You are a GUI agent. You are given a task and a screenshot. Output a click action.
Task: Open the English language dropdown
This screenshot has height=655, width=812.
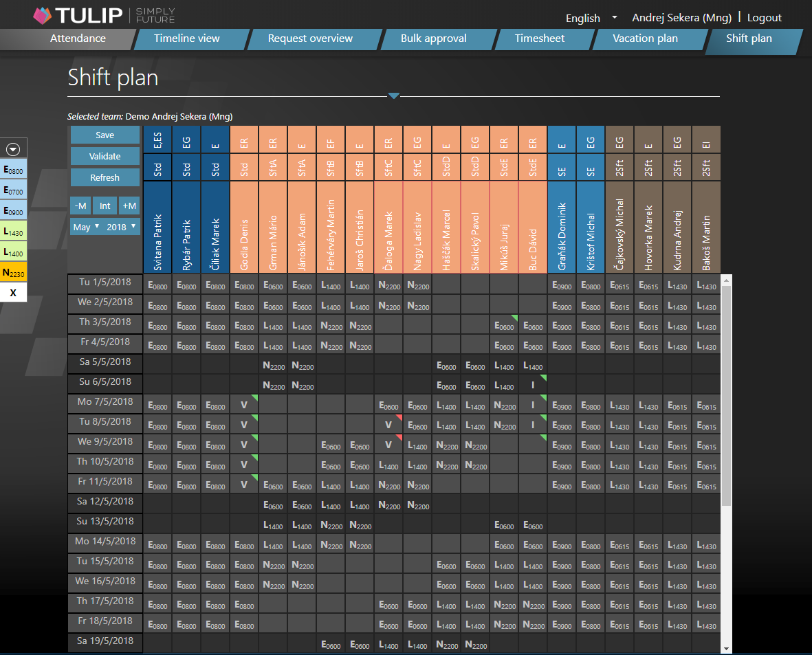591,18
